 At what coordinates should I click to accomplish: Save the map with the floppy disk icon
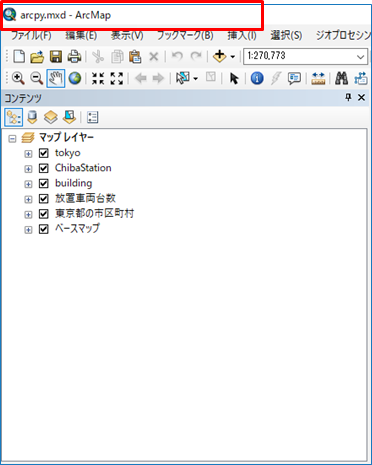pos(56,56)
